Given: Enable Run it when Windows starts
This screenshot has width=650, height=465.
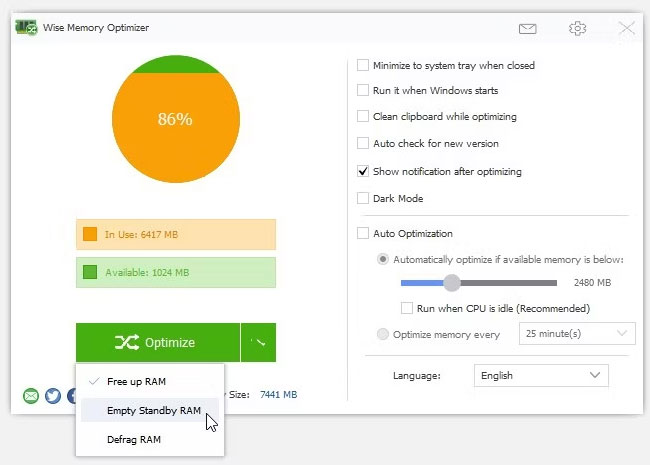Looking at the screenshot, I should 363,90.
